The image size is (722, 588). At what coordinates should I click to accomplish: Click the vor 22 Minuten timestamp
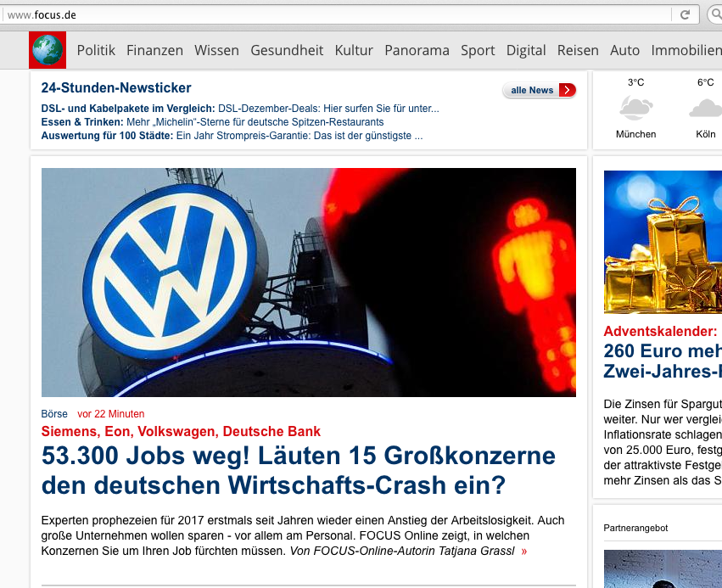point(111,414)
